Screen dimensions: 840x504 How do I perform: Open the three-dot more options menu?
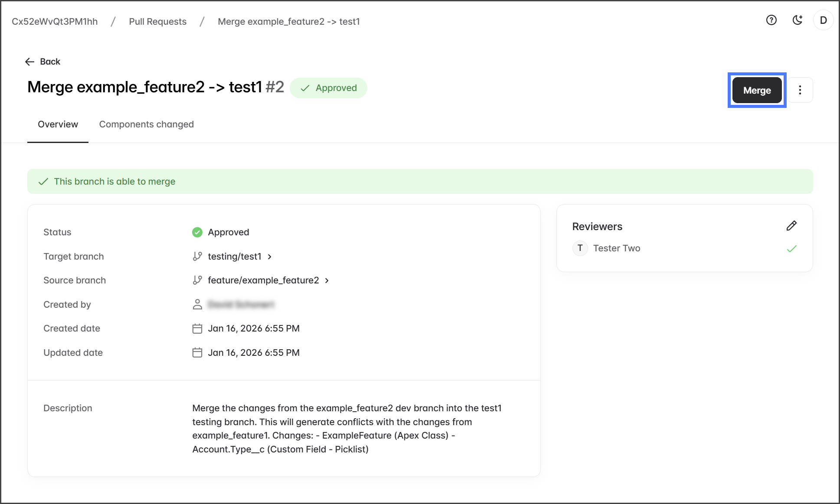800,90
